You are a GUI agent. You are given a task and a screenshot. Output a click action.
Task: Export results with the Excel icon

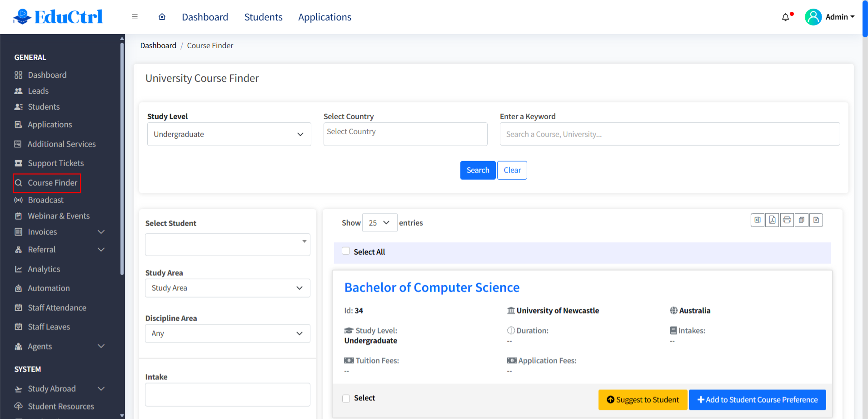coord(757,220)
